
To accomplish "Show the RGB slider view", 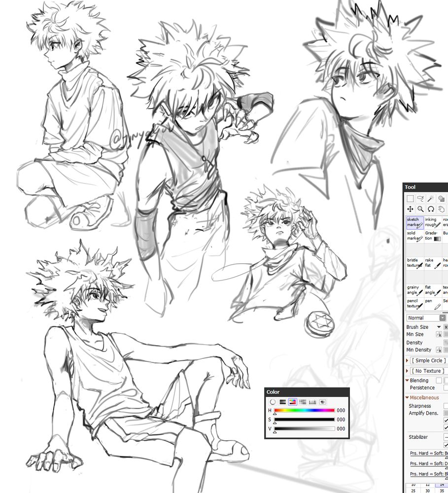I will point(282,402).
